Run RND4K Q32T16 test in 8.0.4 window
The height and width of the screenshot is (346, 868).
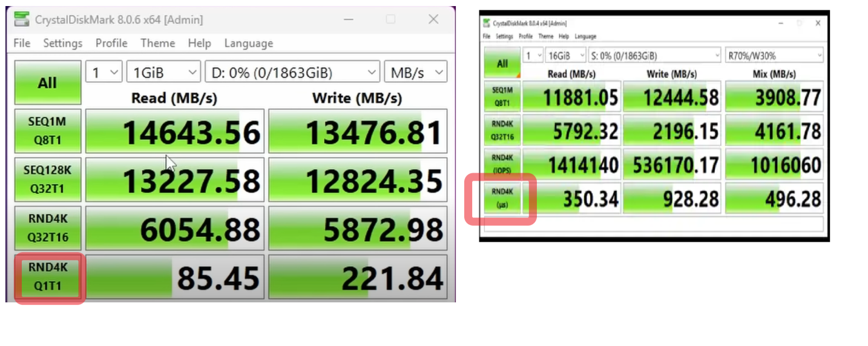502,130
